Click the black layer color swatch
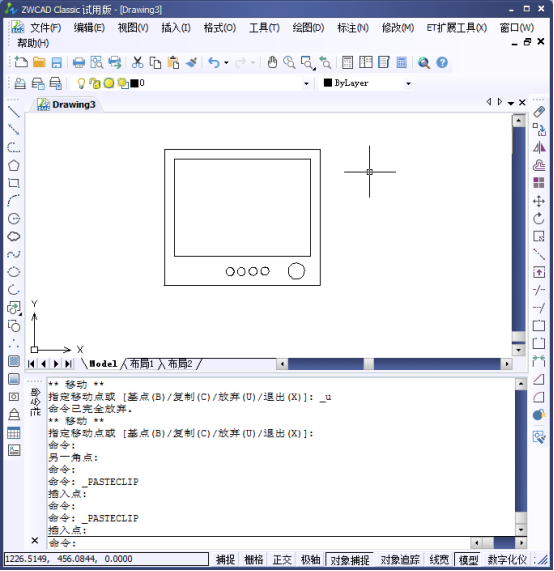Image resolution: width=554 pixels, height=571 pixels. (x=134, y=83)
